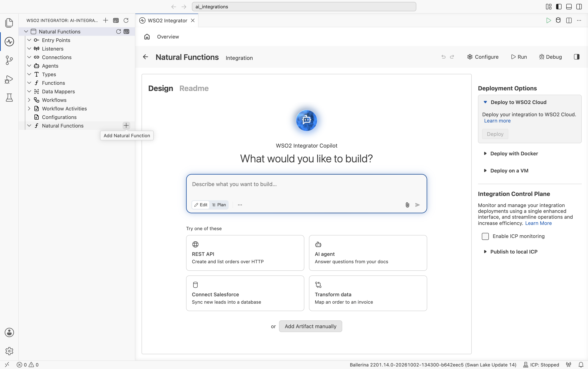Switch to the Design tab
This screenshot has height=369, width=588.
(161, 88)
